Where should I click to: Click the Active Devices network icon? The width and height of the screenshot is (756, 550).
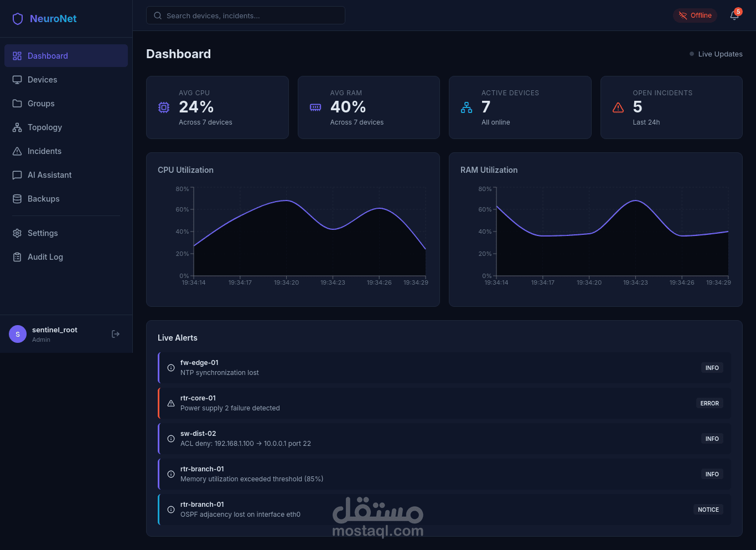pos(467,107)
